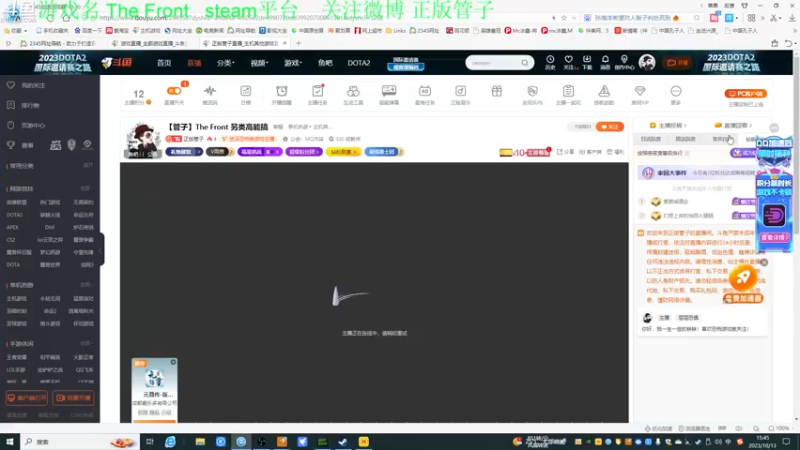Expand the 视频 dropdown in navigation

tap(259, 63)
